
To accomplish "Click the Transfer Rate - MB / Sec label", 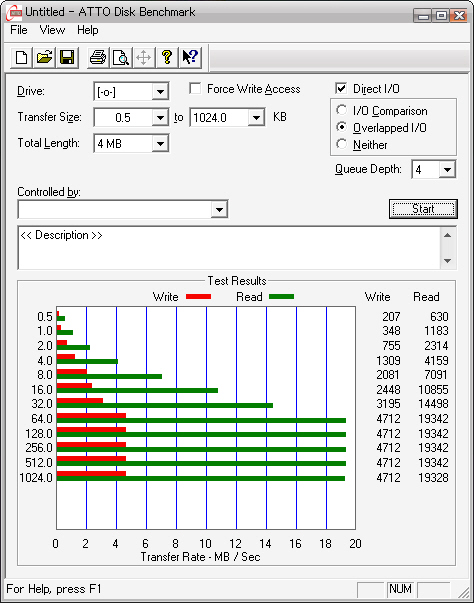I will coord(200,557).
